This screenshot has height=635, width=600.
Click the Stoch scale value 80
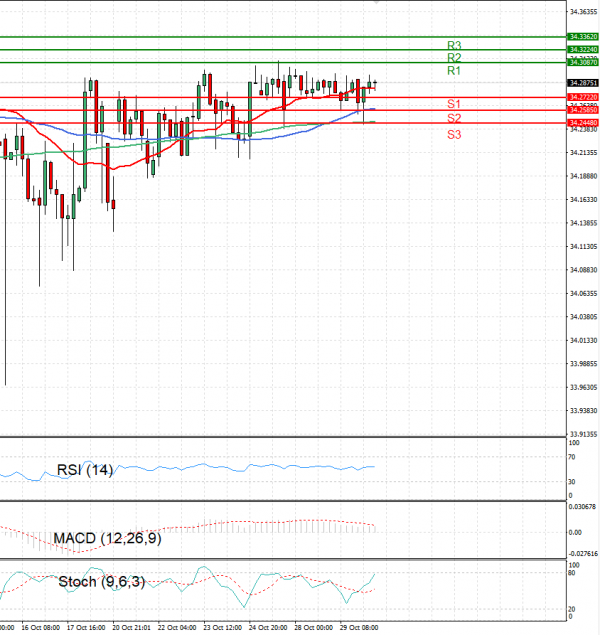(572, 573)
